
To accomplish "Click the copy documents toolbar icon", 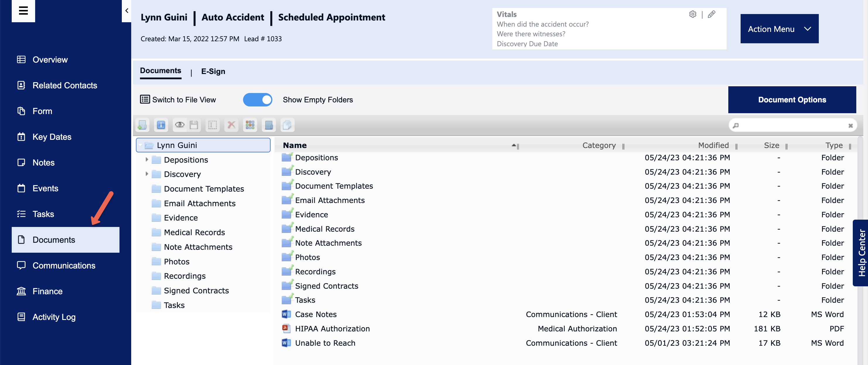I will [x=287, y=125].
